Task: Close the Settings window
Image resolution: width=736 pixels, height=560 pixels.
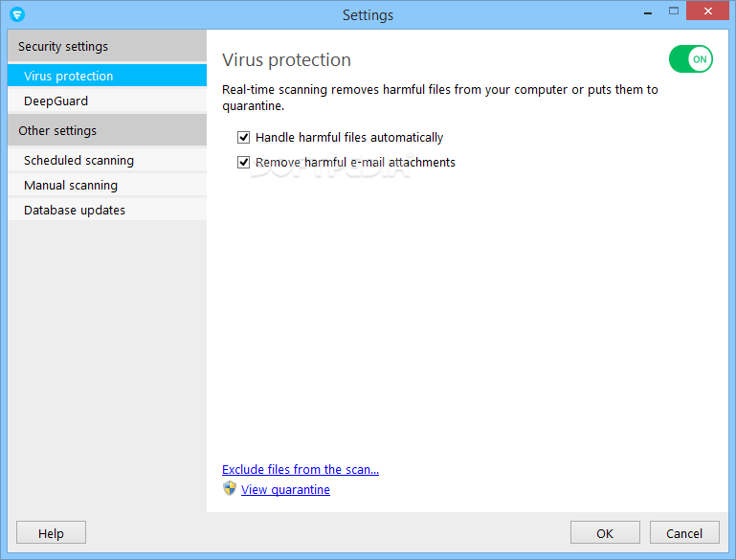Action: [x=708, y=11]
